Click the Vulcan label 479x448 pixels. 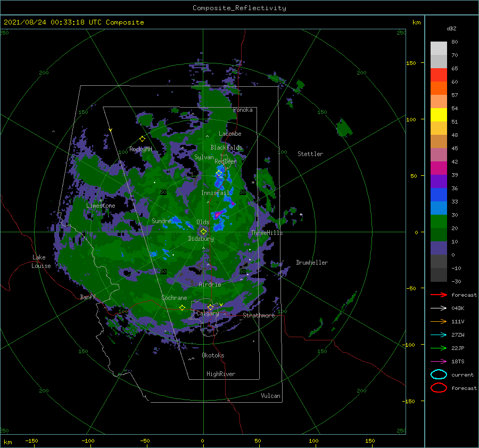[x=271, y=396]
